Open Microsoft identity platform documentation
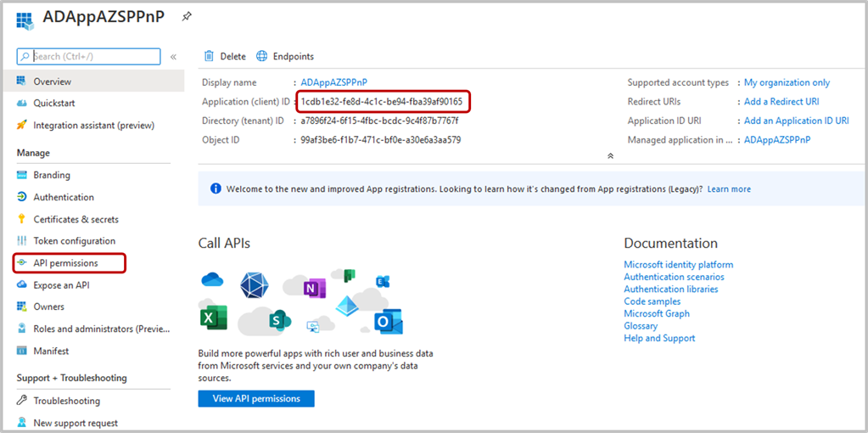Screen dimensions: 868x433 click(x=679, y=265)
